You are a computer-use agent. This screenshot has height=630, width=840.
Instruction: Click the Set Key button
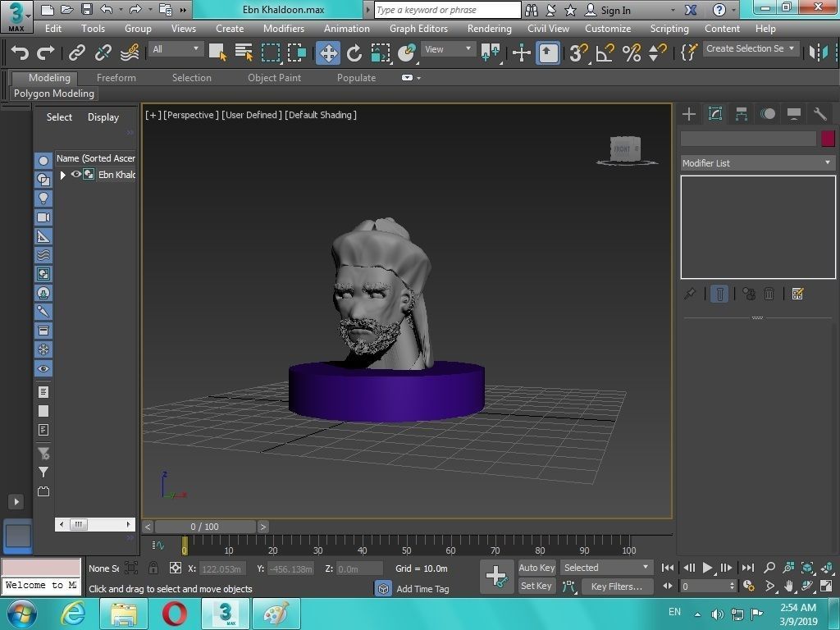tap(536, 586)
